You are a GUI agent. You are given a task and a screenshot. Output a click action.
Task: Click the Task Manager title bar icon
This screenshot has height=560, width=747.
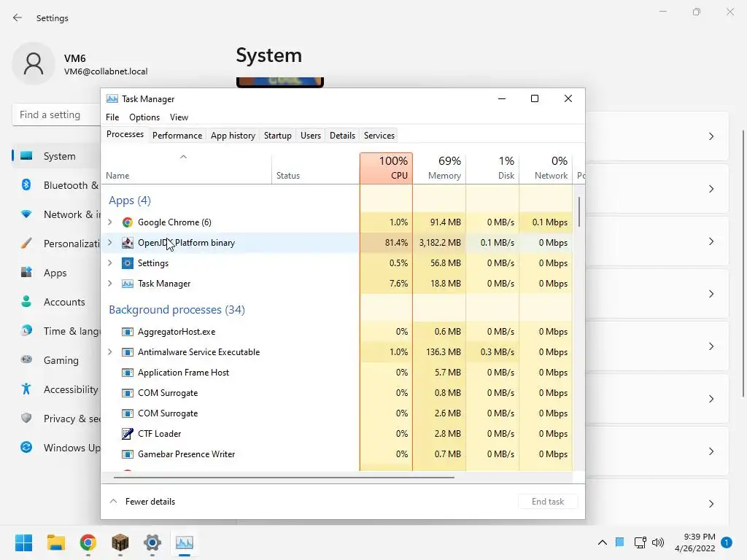coord(112,99)
